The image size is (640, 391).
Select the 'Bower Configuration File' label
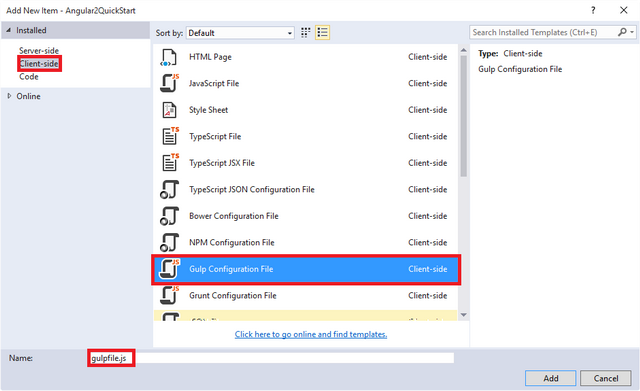tap(233, 216)
